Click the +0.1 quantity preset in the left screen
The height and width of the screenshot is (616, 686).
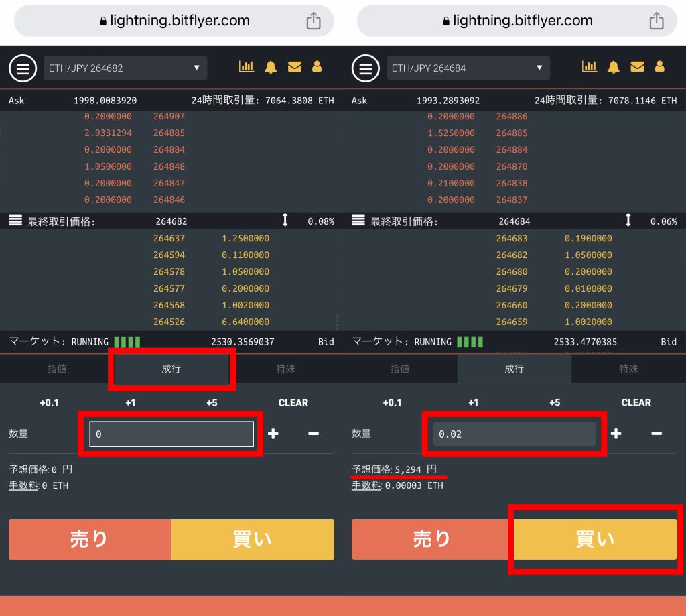49,402
